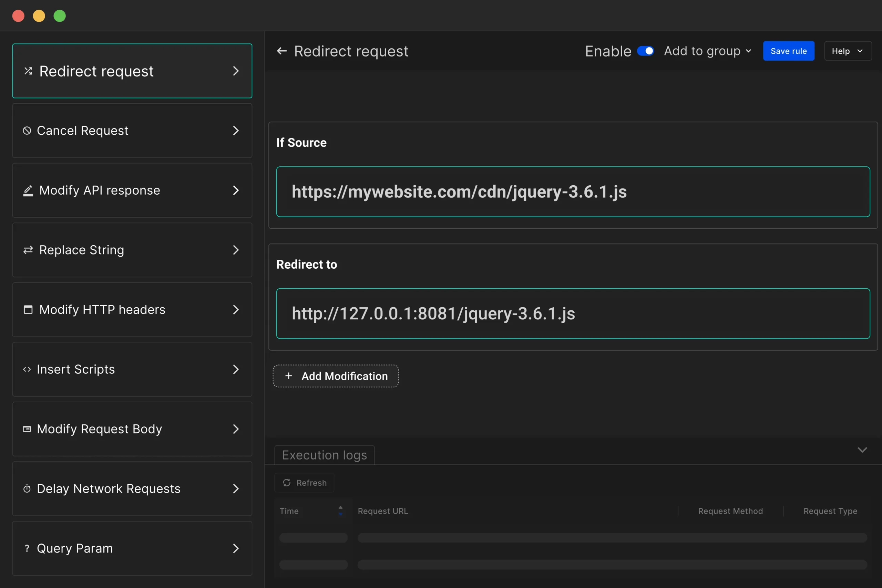Expand Insert Scripts row chevron
Image resolution: width=882 pixels, height=588 pixels.
(x=236, y=369)
